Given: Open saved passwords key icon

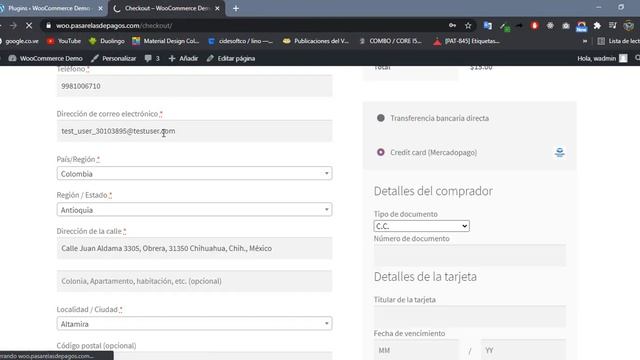Looking at the screenshot, I should (x=452, y=26).
